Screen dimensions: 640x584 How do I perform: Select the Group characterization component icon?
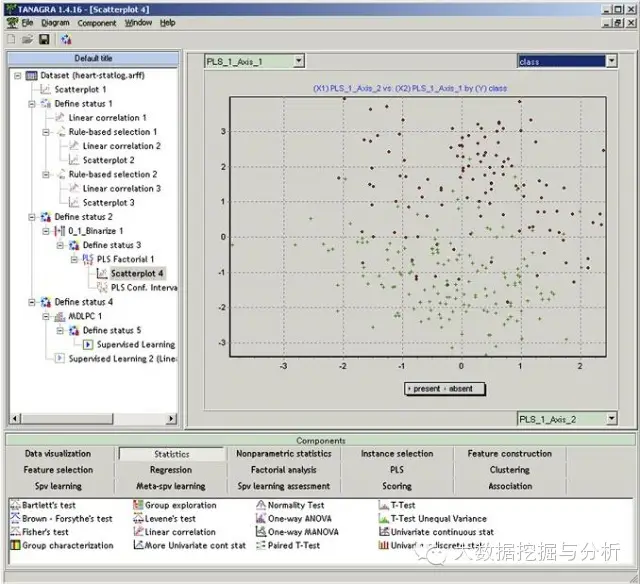click(15, 545)
